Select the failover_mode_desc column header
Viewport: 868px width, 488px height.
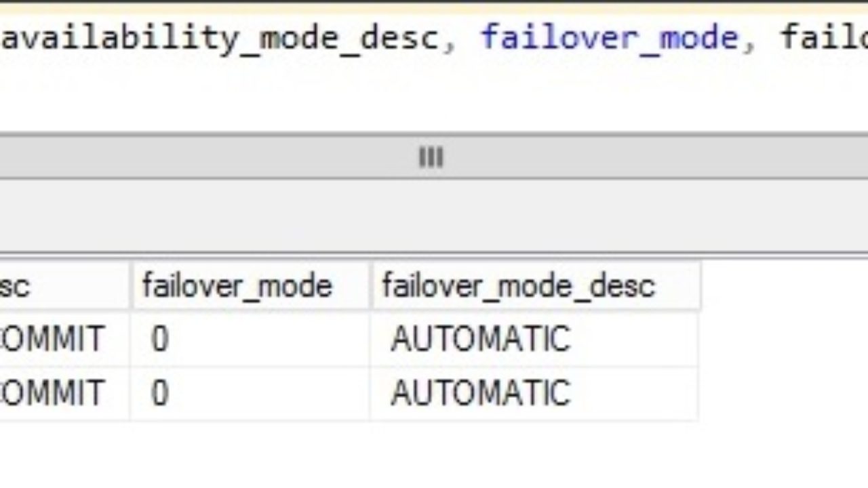click(518, 285)
